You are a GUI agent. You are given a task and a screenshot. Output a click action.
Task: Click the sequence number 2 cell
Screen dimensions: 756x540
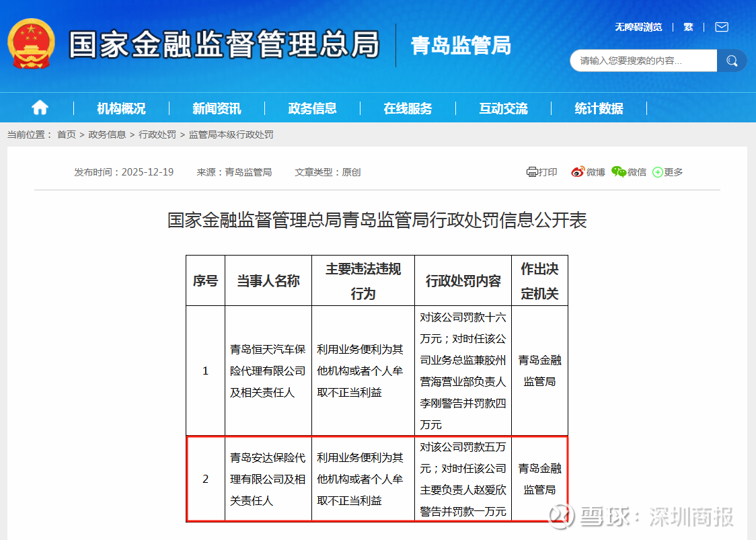click(205, 479)
